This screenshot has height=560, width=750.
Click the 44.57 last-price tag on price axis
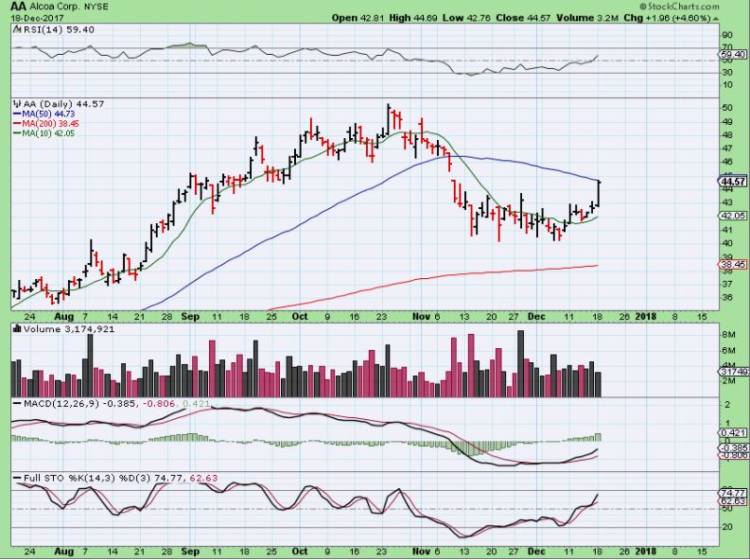(733, 182)
